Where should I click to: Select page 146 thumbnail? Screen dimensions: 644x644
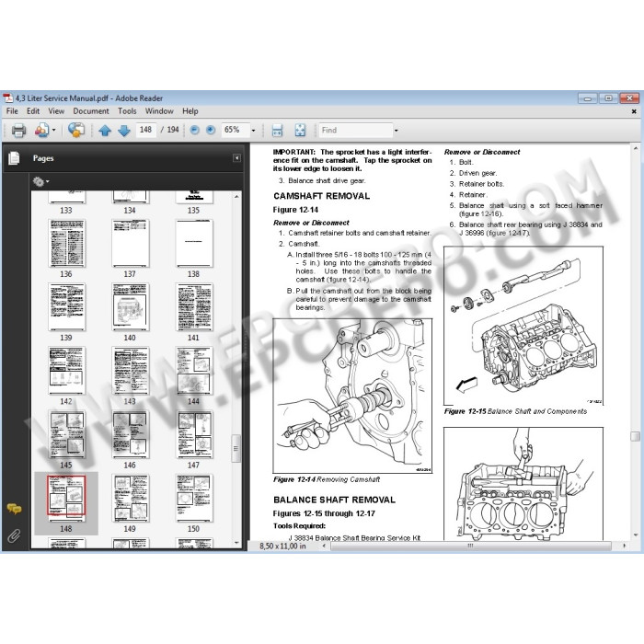pos(131,434)
